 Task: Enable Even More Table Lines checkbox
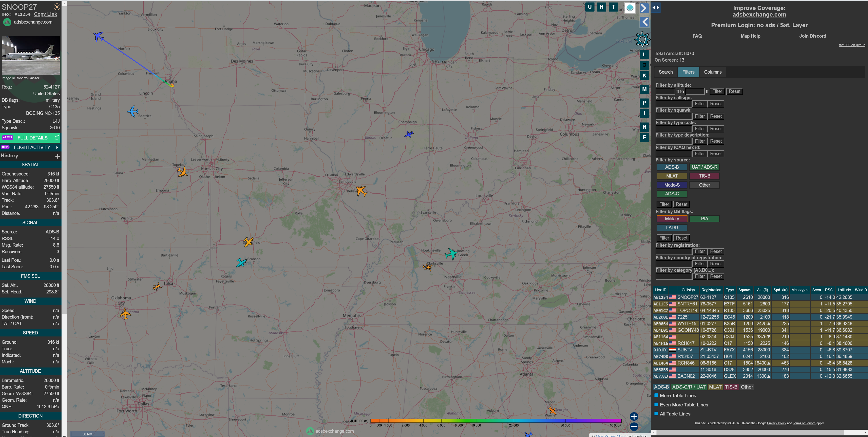[656, 404]
